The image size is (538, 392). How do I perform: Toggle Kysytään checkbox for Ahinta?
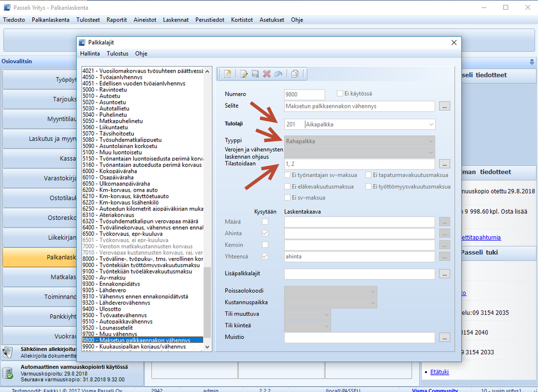pos(265,233)
